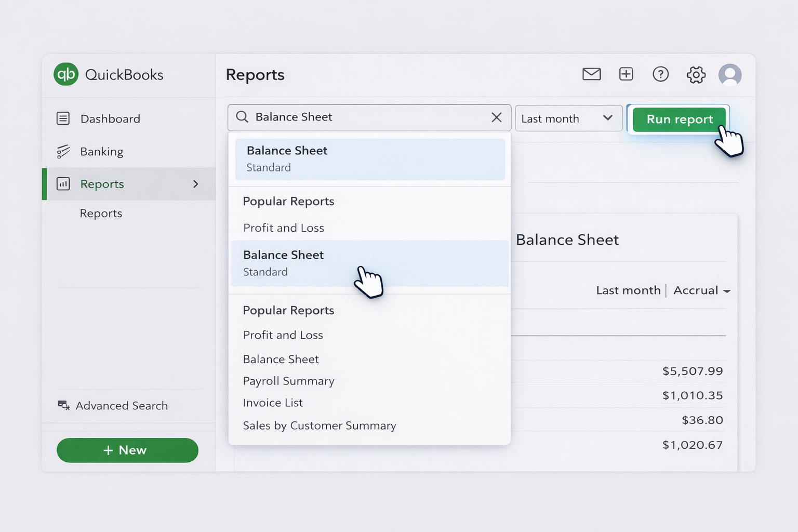Screen dimensions: 798x532
Task: Open the QuickBooks logo home link
Action: point(109,74)
